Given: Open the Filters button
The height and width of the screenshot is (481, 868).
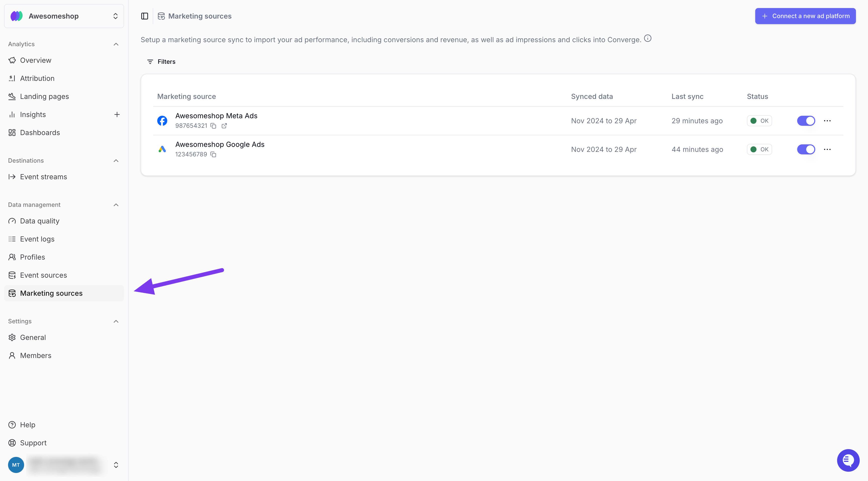Looking at the screenshot, I should [161, 62].
